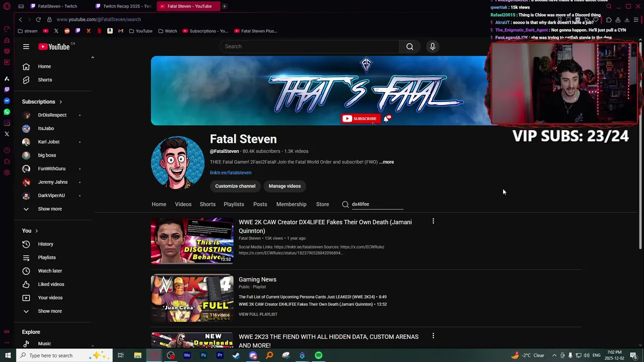
Task: Open WhatsApp icon in Opera sidebar
Action: [x=7, y=112]
